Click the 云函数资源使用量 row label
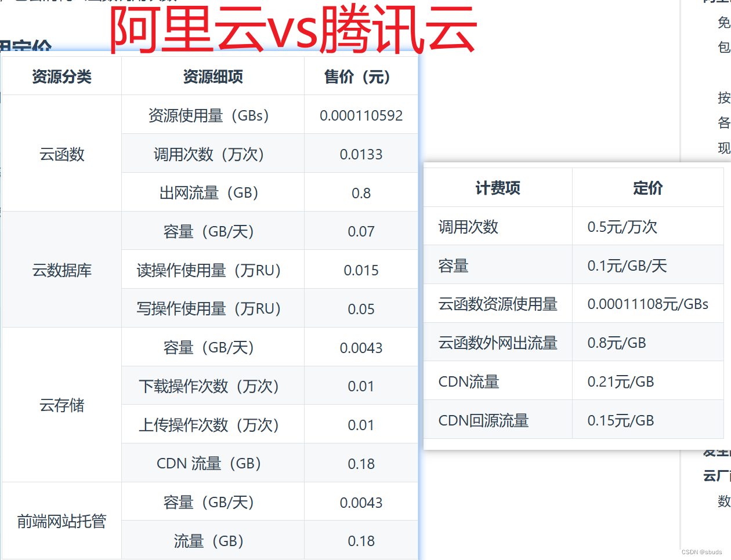 (498, 304)
